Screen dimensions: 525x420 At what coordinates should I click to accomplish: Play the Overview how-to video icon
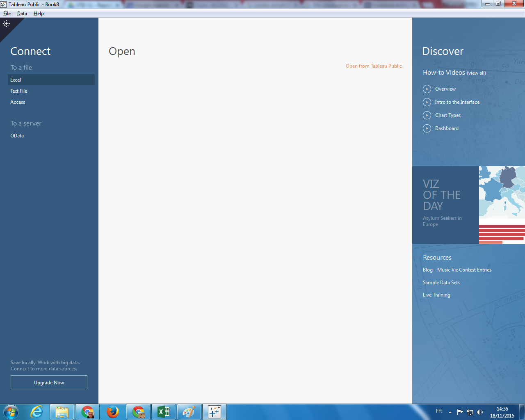(427, 89)
